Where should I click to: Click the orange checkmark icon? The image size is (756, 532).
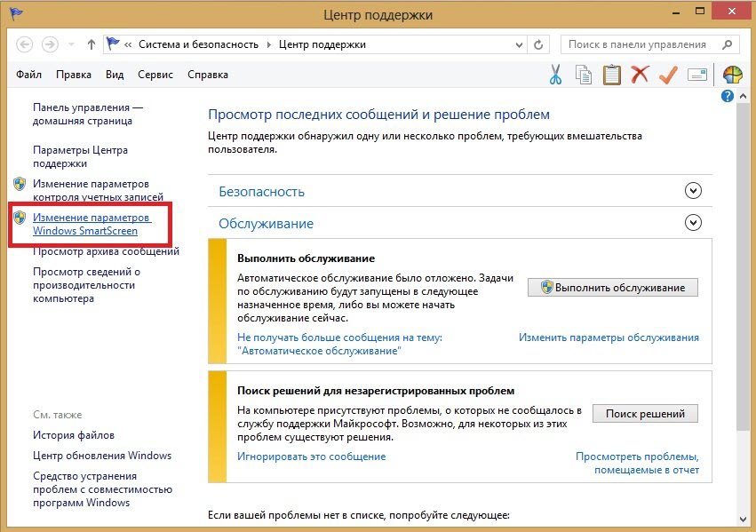pos(667,75)
